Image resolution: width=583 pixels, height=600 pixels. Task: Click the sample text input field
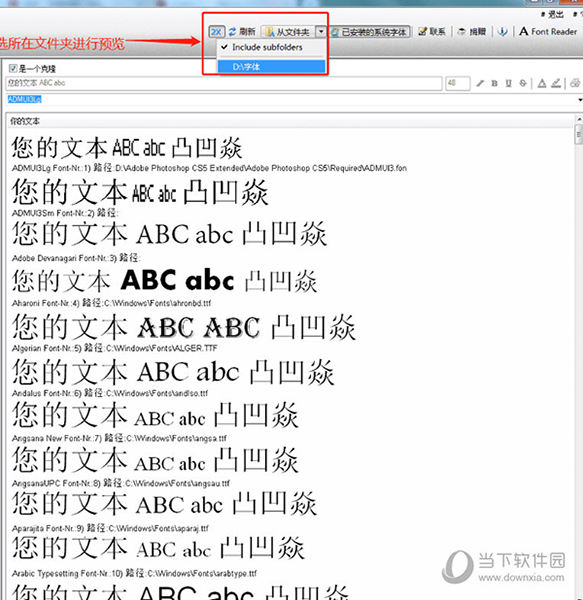tap(224, 83)
